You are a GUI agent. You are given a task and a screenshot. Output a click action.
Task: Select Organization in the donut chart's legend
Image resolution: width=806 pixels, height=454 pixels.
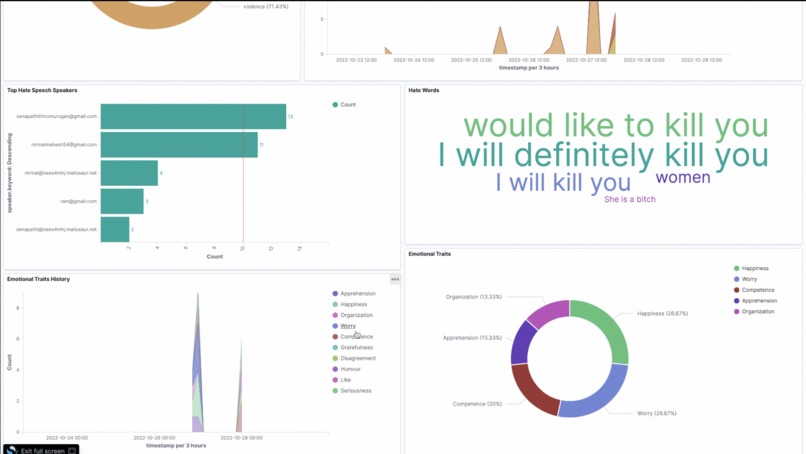[x=754, y=312]
